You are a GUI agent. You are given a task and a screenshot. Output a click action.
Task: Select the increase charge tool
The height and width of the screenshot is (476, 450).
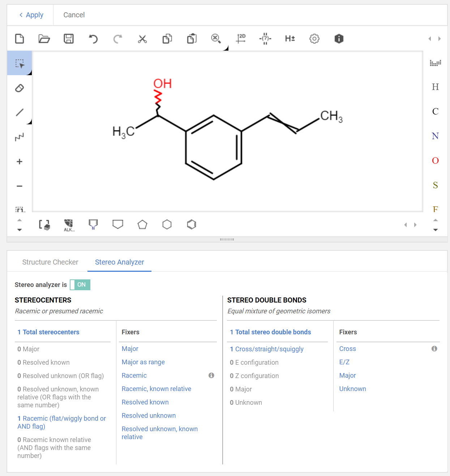20,162
